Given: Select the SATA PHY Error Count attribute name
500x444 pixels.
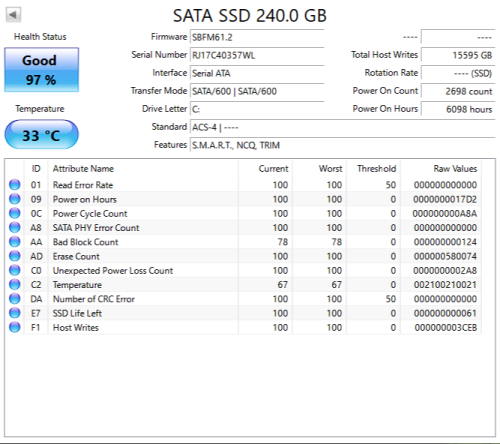Looking at the screenshot, I should (x=96, y=228).
